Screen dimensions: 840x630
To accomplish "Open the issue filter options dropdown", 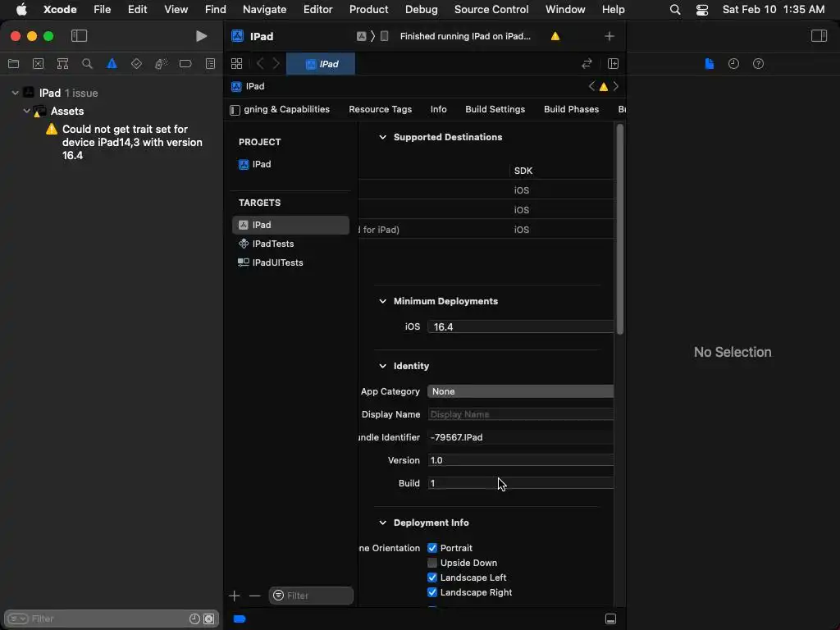I will pos(18,619).
